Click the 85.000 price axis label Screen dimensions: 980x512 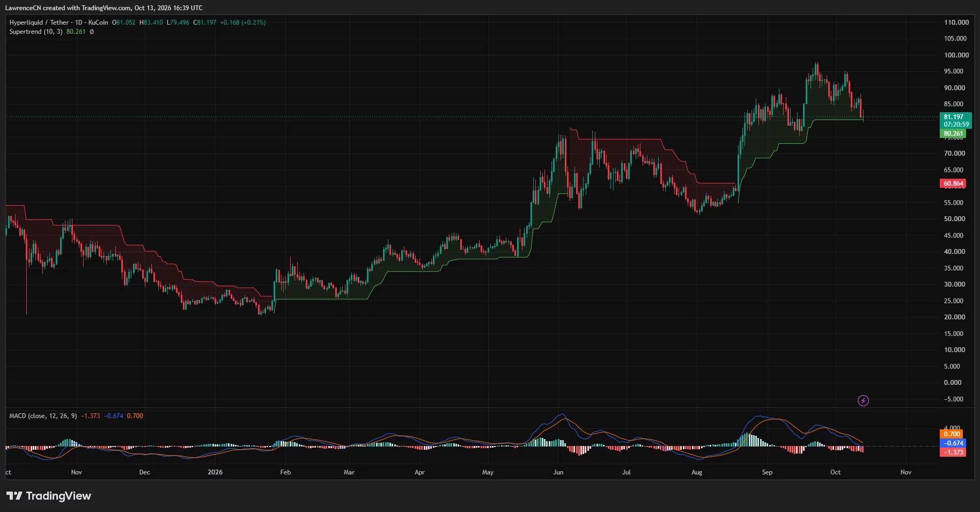[954, 104]
